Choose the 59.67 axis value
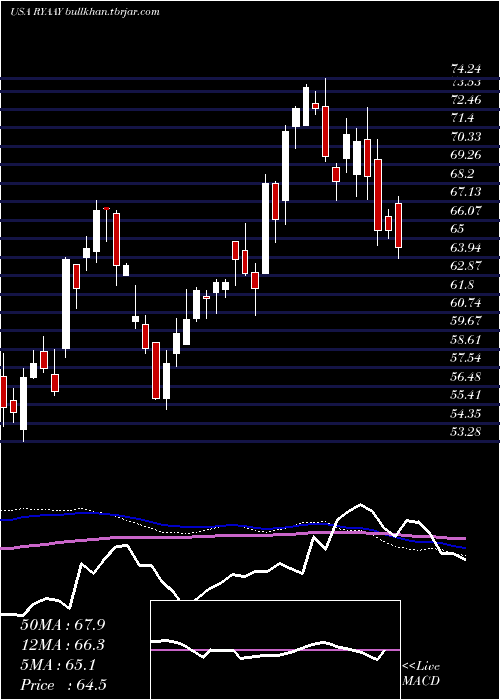The image size is (500, 700). tap(467, 321)
